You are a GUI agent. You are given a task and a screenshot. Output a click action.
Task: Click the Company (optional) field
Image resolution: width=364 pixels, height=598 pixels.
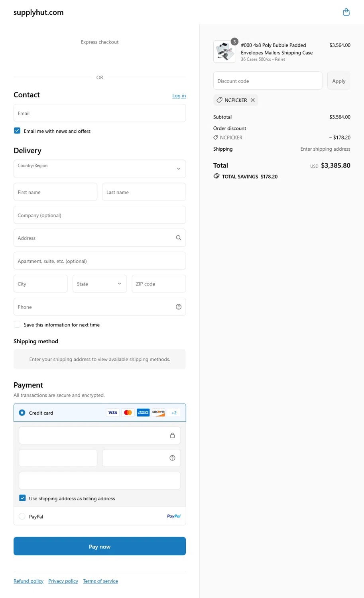100,215
